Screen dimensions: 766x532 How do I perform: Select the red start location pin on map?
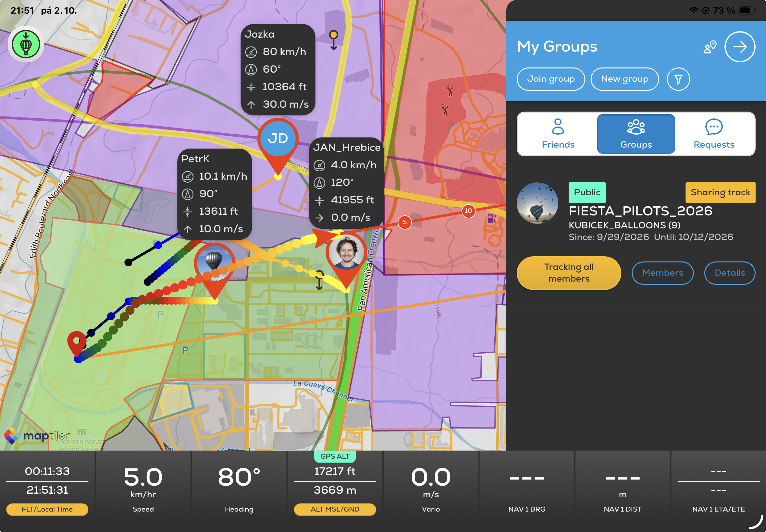(x=77, y=343)
